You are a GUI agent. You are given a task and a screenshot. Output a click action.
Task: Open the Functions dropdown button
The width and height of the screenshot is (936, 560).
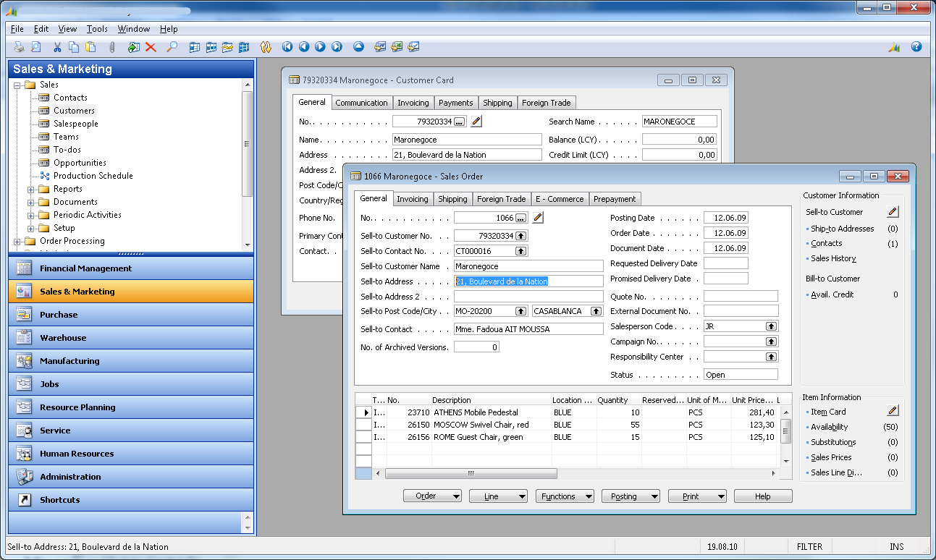(x=565, y=496)
